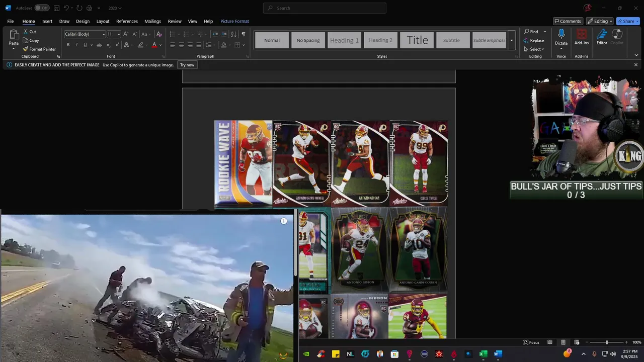The height and width of the screenshot is (362, 644).
Task: Switch to the Layout tab
Action: [x=103, y=21]
